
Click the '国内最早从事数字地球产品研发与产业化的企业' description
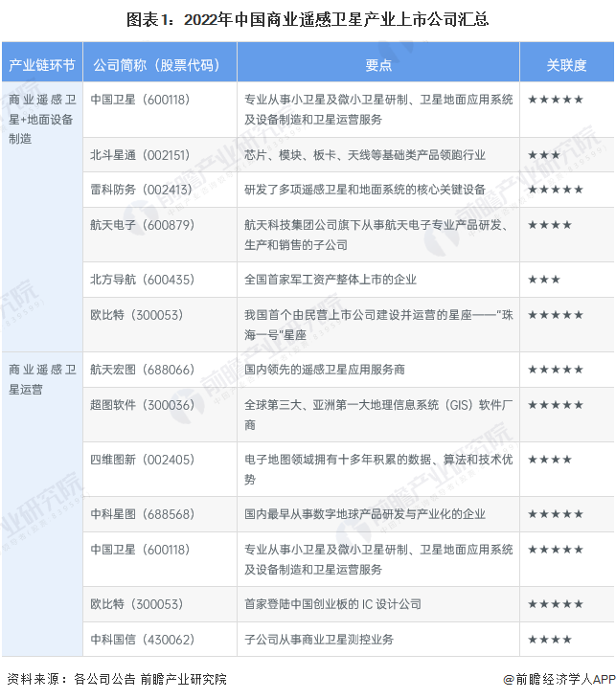click(364, 514)
